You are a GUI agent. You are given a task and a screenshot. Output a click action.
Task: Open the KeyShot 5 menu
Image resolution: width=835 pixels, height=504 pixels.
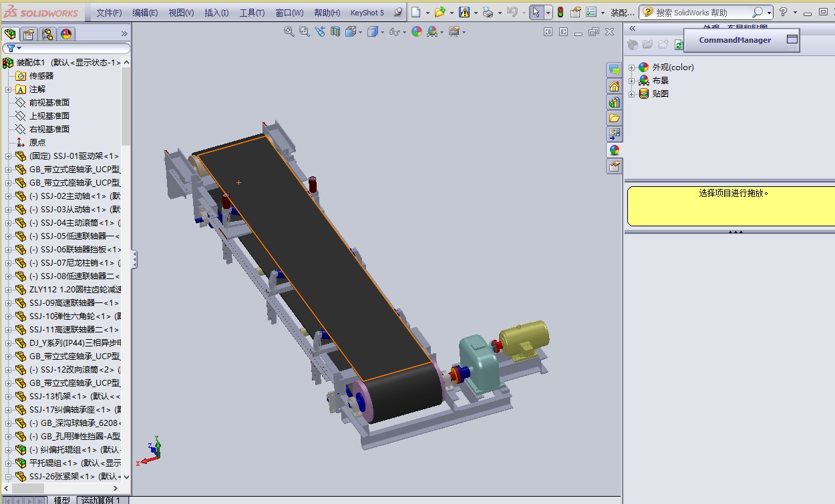pyautogui.click(x=367, y=13)
